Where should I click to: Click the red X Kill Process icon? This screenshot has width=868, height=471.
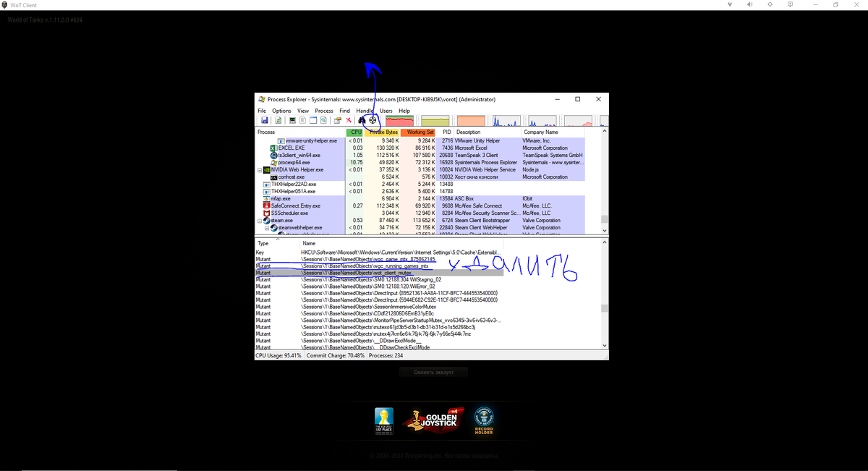(x=349, y=120)
